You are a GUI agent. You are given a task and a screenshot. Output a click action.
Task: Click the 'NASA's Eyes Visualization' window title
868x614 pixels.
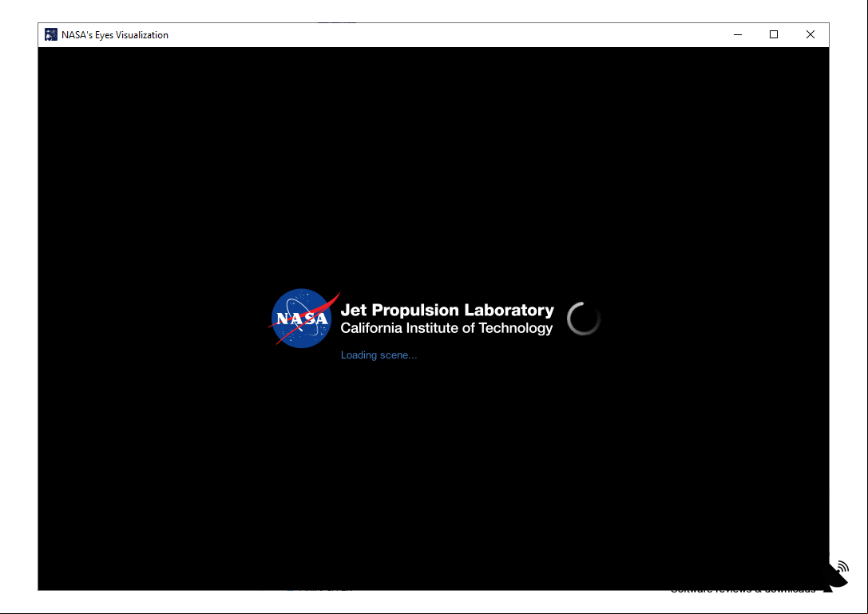pos(115,35)
